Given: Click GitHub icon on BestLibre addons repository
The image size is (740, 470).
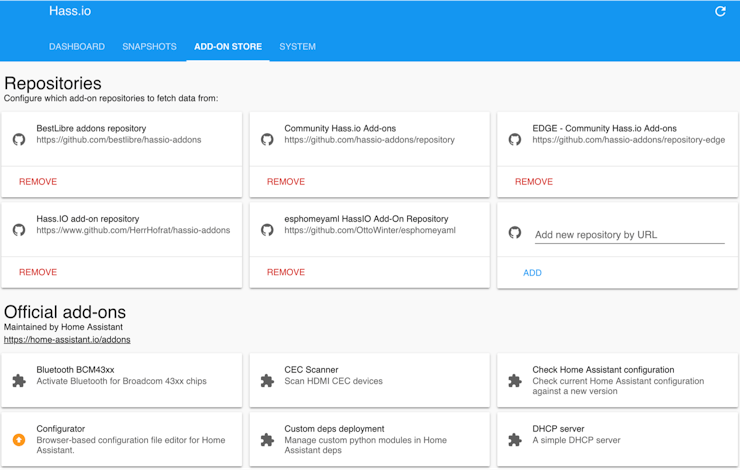Looking at the screenshot, I should [x=19, y=139].
